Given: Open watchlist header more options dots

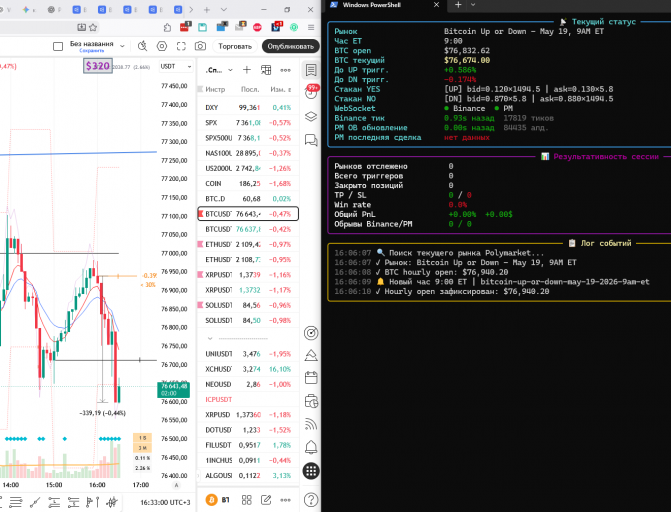Looking at the screenshot, I should [285, 70].
